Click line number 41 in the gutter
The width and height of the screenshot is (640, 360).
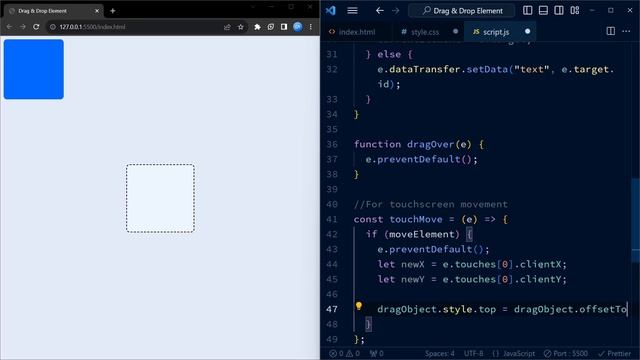(332, 219)
